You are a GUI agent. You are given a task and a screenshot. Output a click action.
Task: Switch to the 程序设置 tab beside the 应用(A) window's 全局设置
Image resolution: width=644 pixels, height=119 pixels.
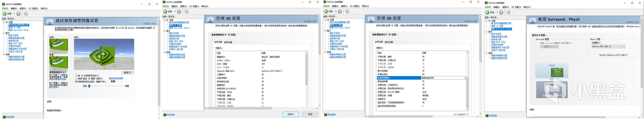point(228,42)
